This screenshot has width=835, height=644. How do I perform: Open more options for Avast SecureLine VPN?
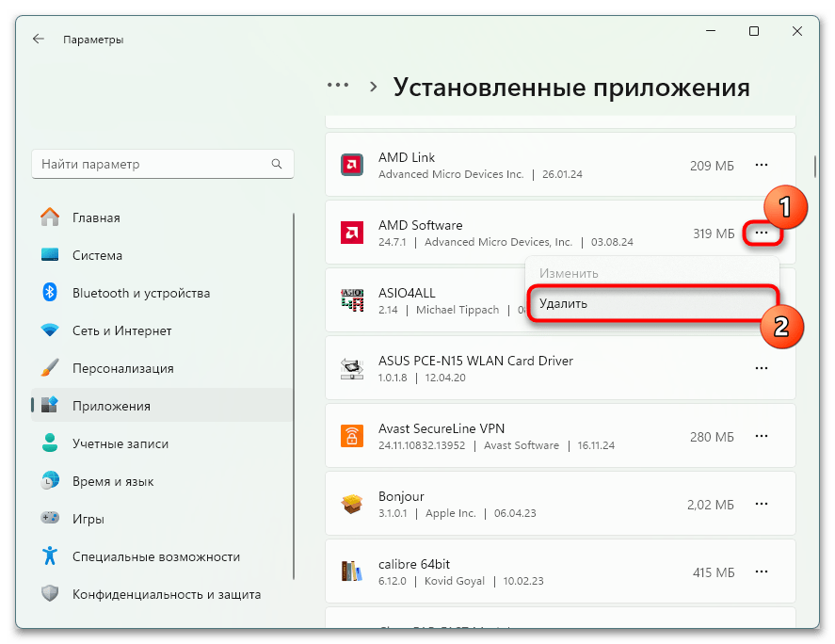click(762, 436)
